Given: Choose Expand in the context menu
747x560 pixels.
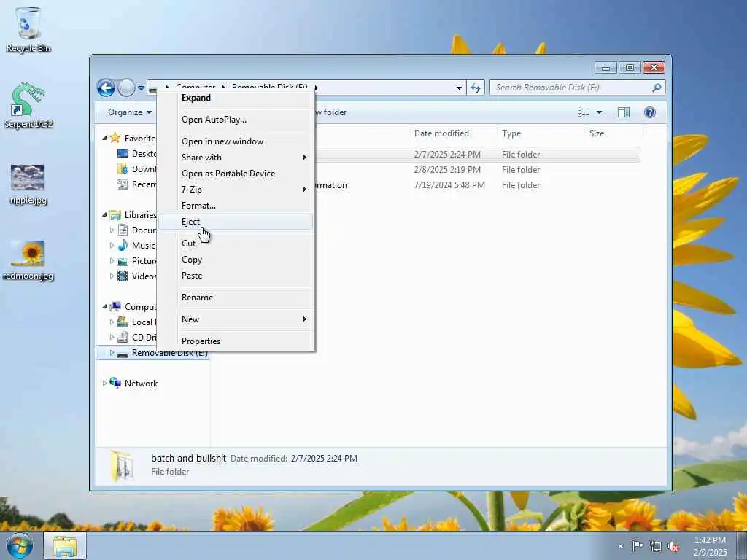Looking at the screenshot, I should [x=236, y=98].
